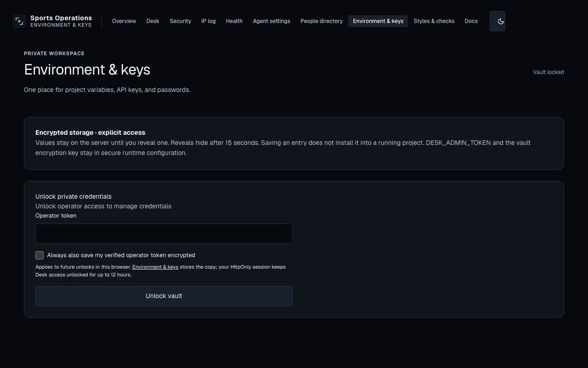The width and height of the screenshot is (588, 368).
Task: Go to the Desk tab
Action: point(153,21)
